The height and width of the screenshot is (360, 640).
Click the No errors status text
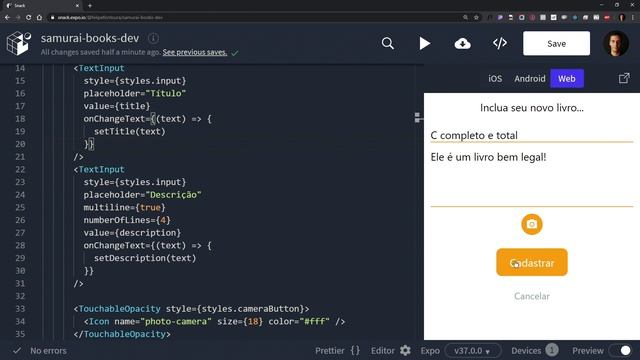pyautogui.click(x=48, y=351)
